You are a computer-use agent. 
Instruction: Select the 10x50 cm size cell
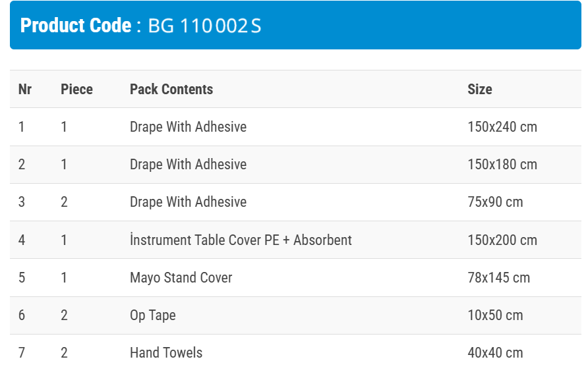495,315
